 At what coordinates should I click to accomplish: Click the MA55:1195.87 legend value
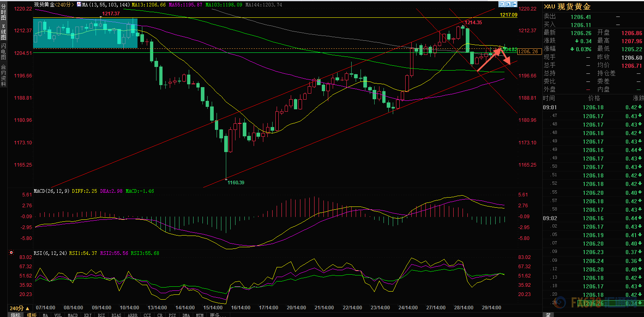tap(185, 5)
